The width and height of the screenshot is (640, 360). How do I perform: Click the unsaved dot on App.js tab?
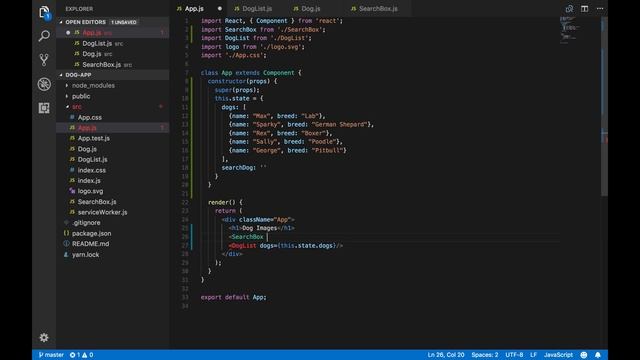pos(220,9)
